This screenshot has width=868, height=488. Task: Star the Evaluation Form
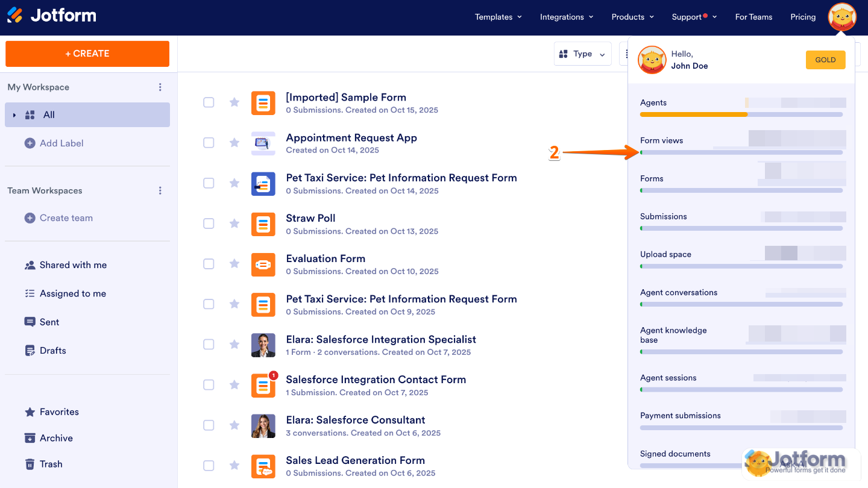click(x=234, y=264)
